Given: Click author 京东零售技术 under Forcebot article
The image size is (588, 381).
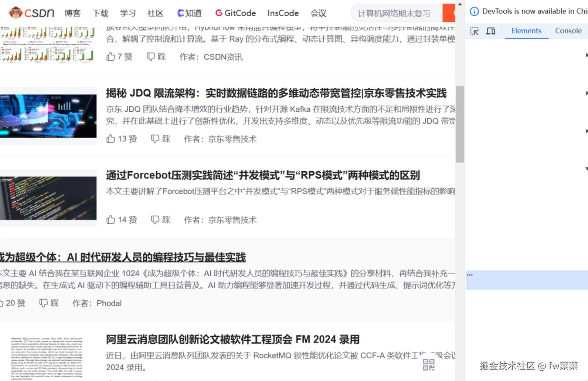Looking at the screenshot, I should point(232,220).
